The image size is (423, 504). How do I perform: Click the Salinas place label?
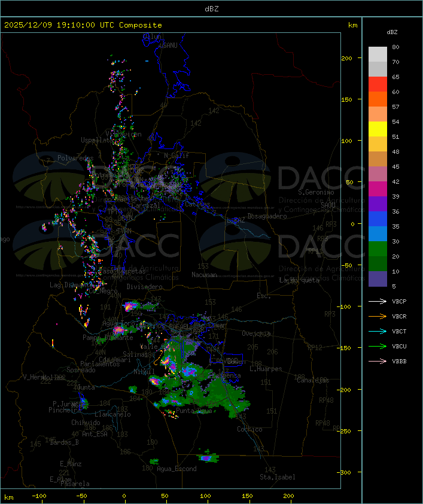point(135,354)
